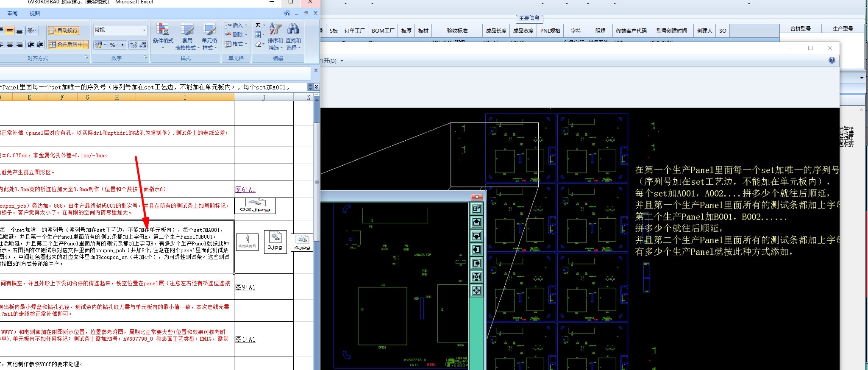Click decrease decimal icon

tap(143, 45)
